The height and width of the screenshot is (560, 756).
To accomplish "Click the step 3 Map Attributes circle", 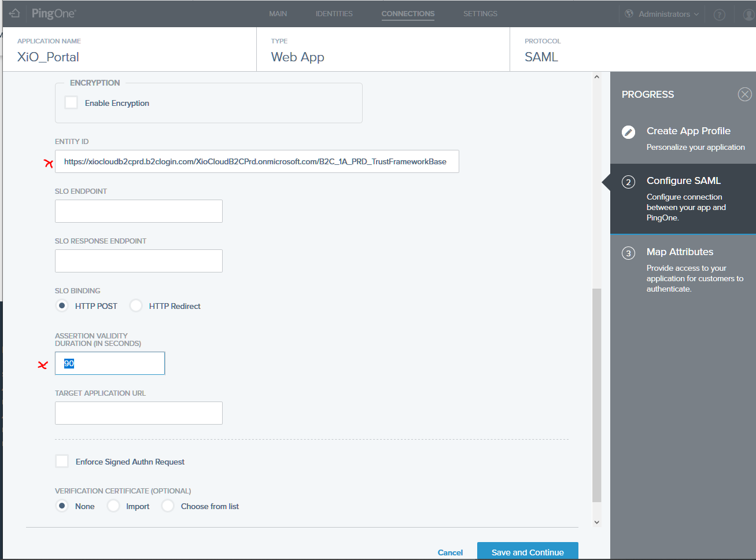I will tap(628, 253).
